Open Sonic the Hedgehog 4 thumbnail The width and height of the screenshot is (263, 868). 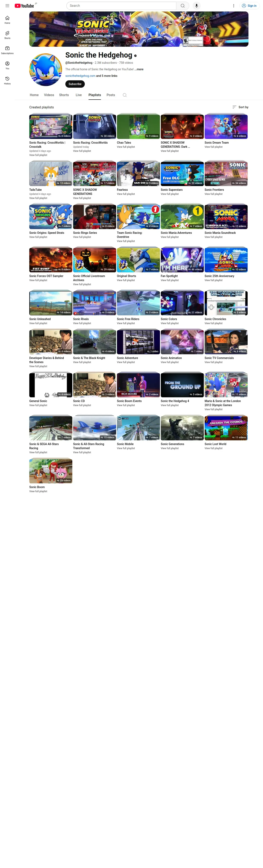pos(182,385)
